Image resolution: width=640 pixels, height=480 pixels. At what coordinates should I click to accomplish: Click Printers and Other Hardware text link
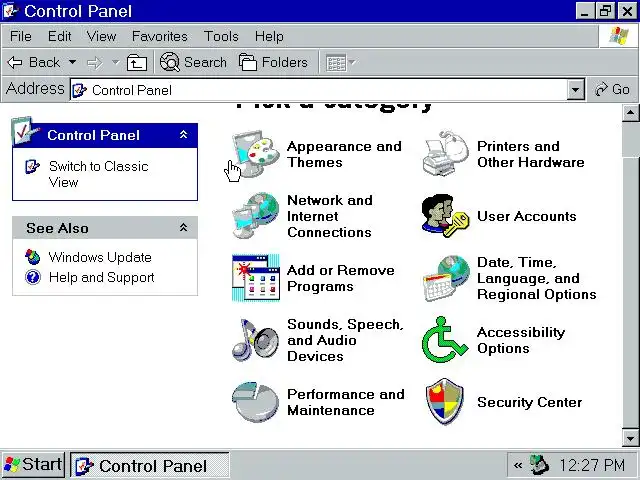coord(531,154)
